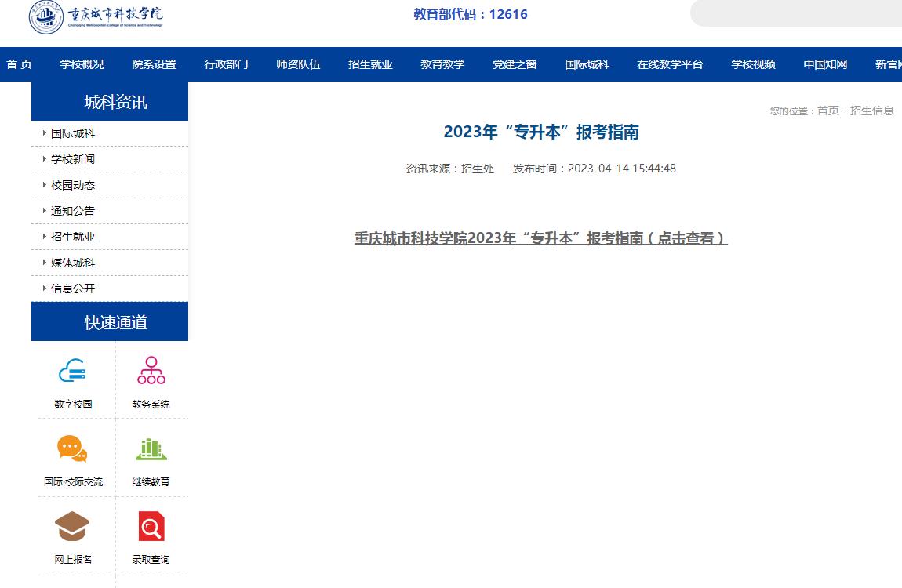Click the 2023年 专升本 报考指南 title
Image resolution: width=902 pixels, height=588 pixels.
coord(541,132)
